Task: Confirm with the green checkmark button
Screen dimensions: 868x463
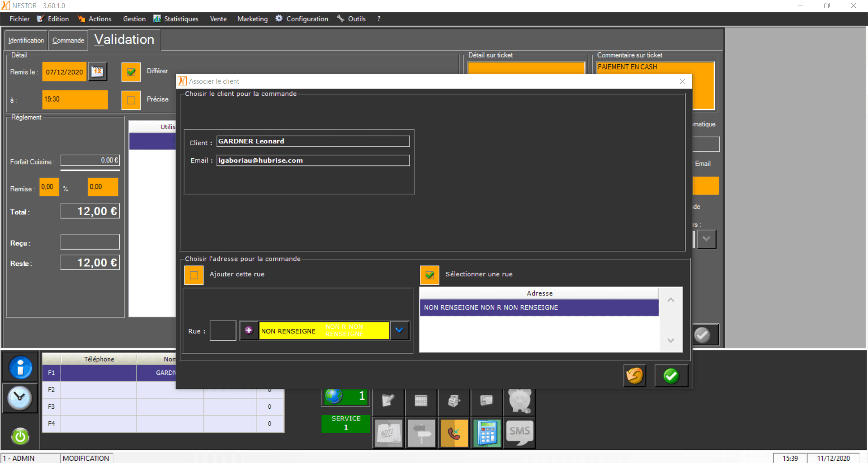Action: [671, 376]
